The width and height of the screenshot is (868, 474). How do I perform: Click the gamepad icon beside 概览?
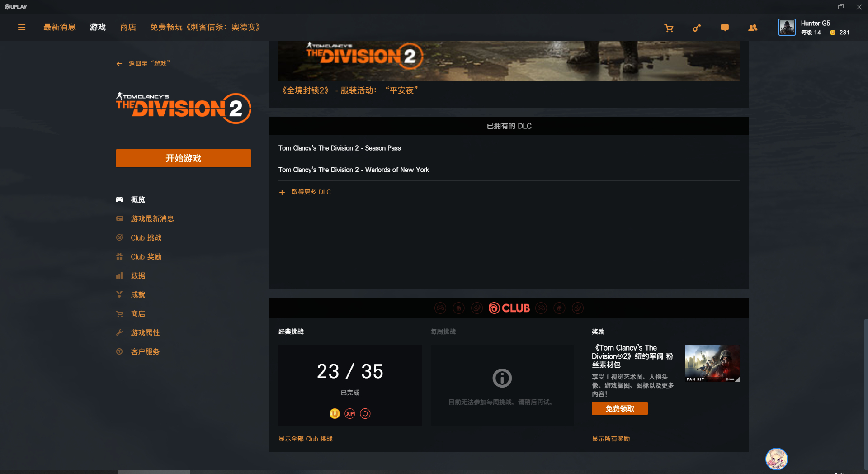coord(119,199)
